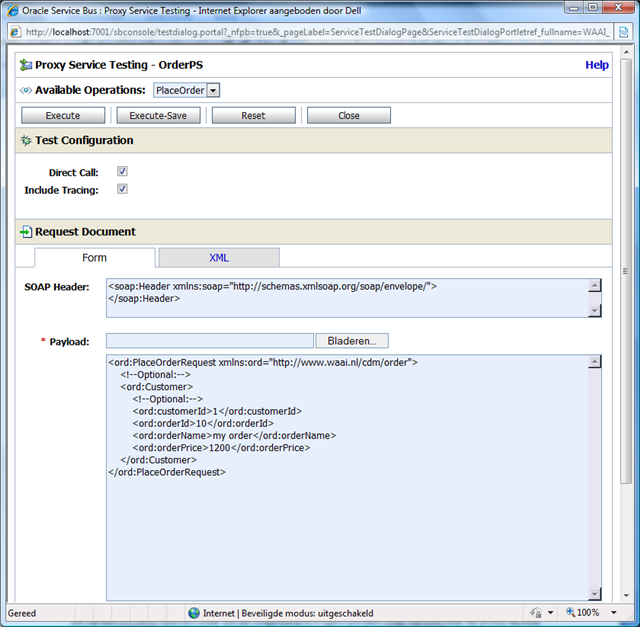Open the zoom level dropdown arrow
Image resolution: width=640 pixels, height=627 pixels.
tap(613, 612)
